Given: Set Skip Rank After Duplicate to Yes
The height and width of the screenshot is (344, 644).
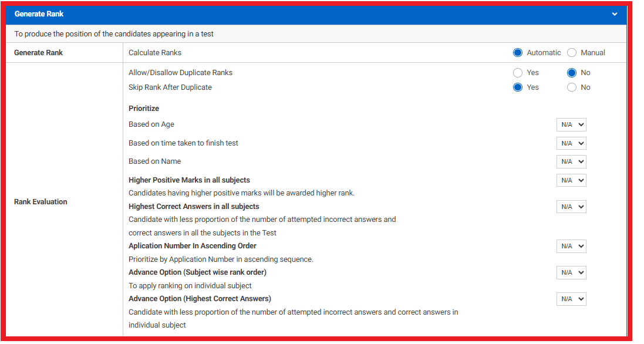Looking at the screenshot, I should coord(517,87).
